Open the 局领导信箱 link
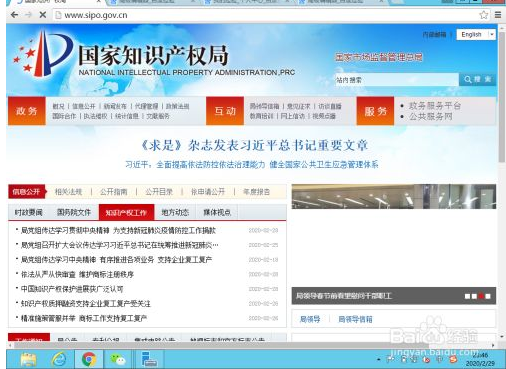Image resolution: width=506 pixels, height=369 pixels. (x=355, y=319)
